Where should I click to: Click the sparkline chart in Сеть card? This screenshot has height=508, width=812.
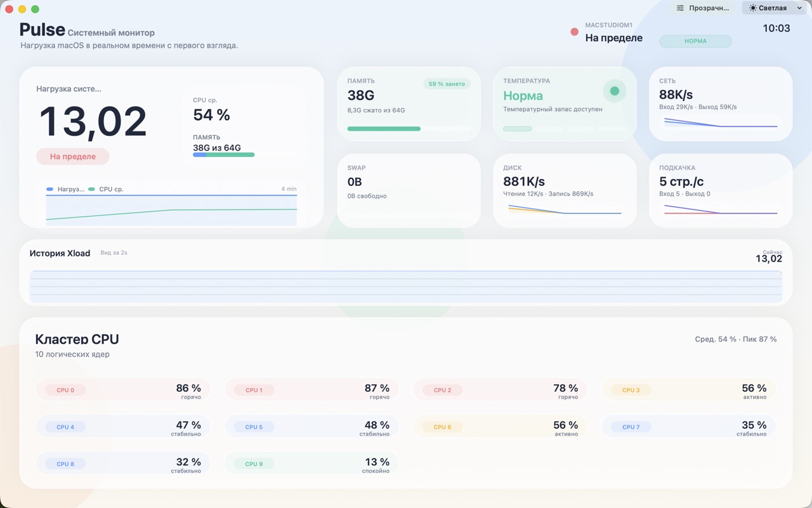point(721,123)
